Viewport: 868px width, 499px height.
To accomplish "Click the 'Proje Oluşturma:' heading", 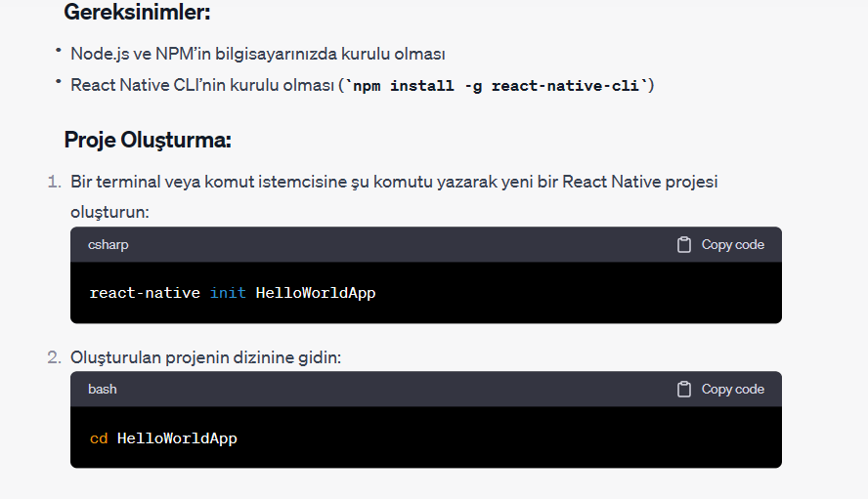I will (148, 140).
